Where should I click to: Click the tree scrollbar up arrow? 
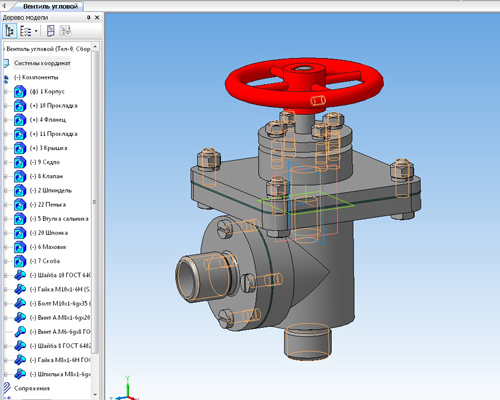[95, 46]
